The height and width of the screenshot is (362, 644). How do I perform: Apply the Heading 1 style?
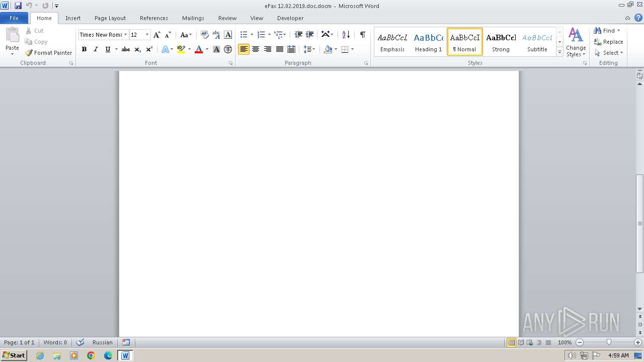point(429,42)
